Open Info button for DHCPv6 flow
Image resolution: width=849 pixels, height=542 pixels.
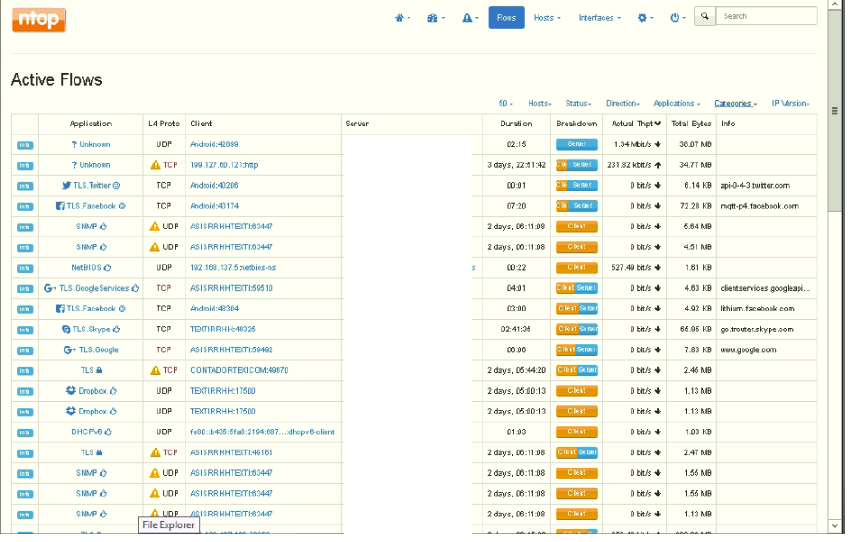pos(25,433)
